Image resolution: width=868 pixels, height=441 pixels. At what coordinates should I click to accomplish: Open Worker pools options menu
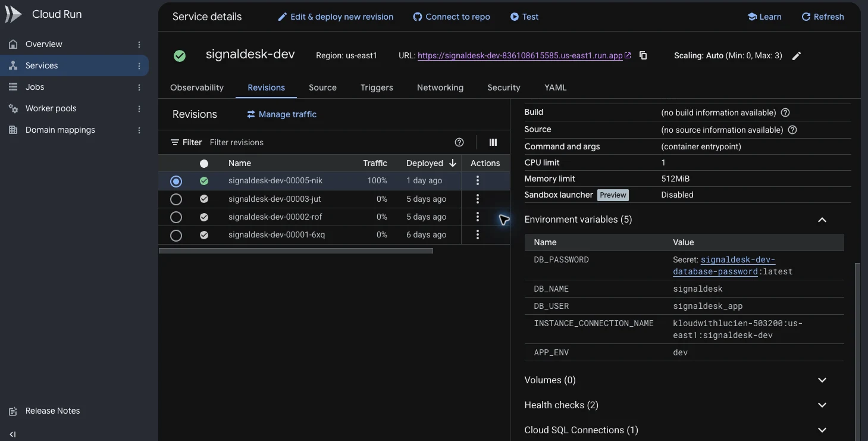139,108
